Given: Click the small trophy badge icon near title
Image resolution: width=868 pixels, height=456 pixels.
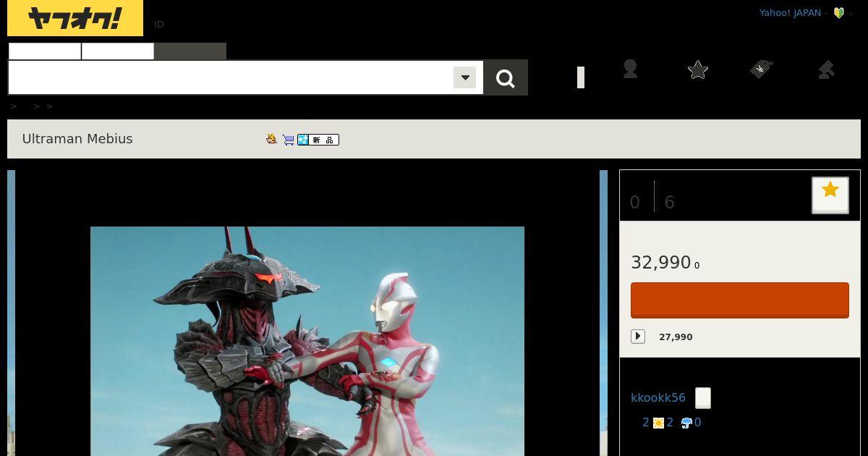Looking at the screenshot, I should click(272, 139).
